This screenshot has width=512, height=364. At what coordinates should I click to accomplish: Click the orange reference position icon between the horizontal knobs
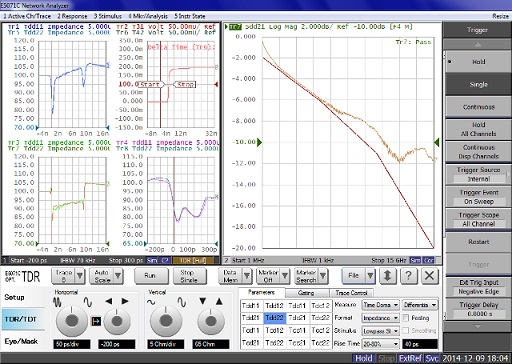(96, 321)
